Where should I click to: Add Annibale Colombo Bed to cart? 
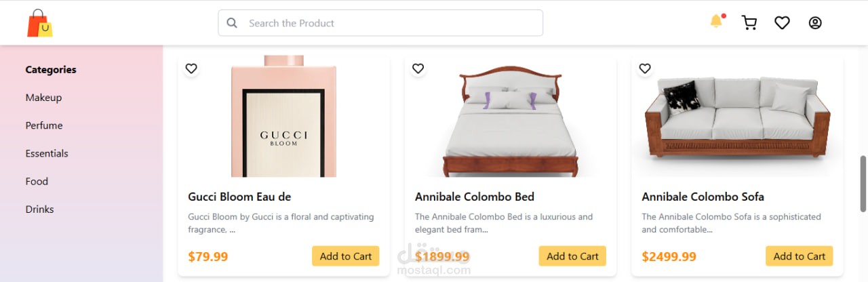(x=572, y=256)
